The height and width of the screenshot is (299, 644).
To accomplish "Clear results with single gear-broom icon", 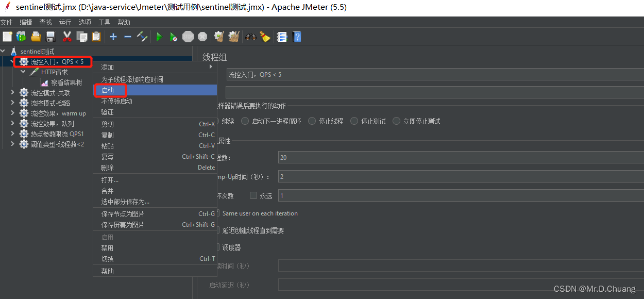I will [x=219, y=37].
